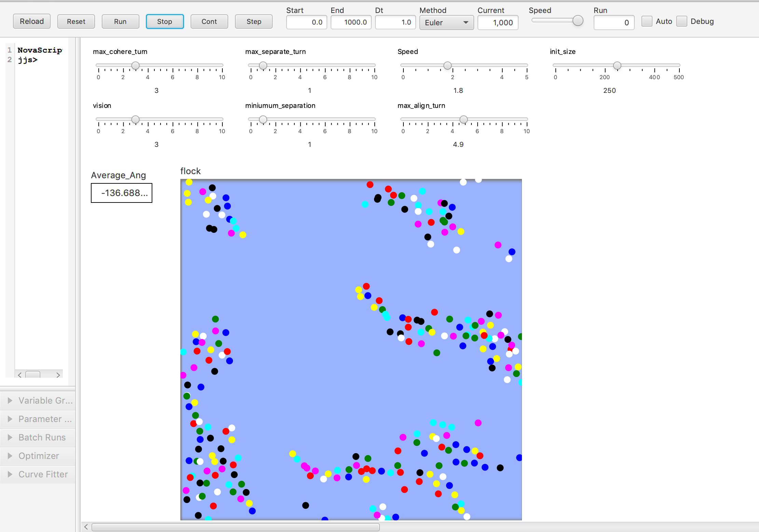This screenshot has width=759, height=532.
Task: Click the main horizontal scrollbar thumb
Action: click(236, 527)
